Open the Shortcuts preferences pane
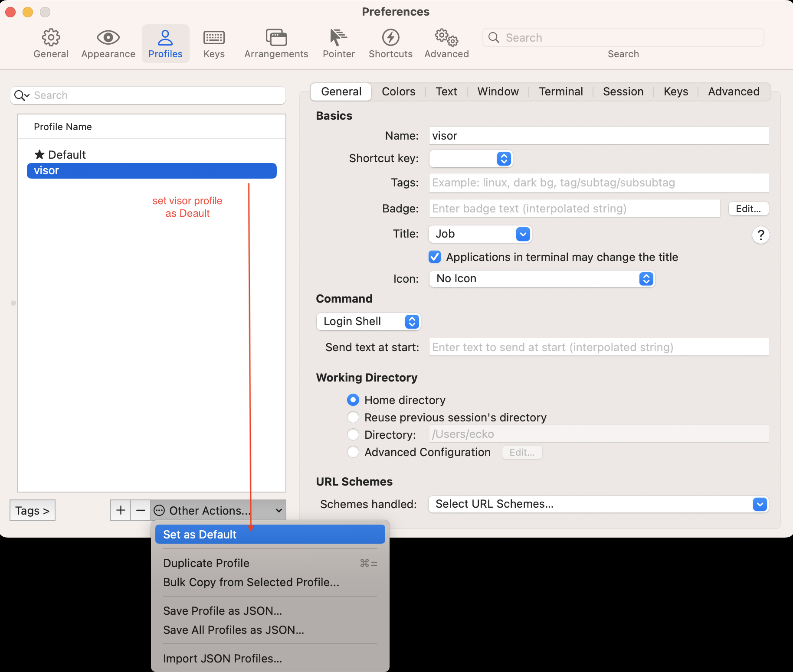Image resolution: width=793 pixels, height=672 pixels. point(390,44)
